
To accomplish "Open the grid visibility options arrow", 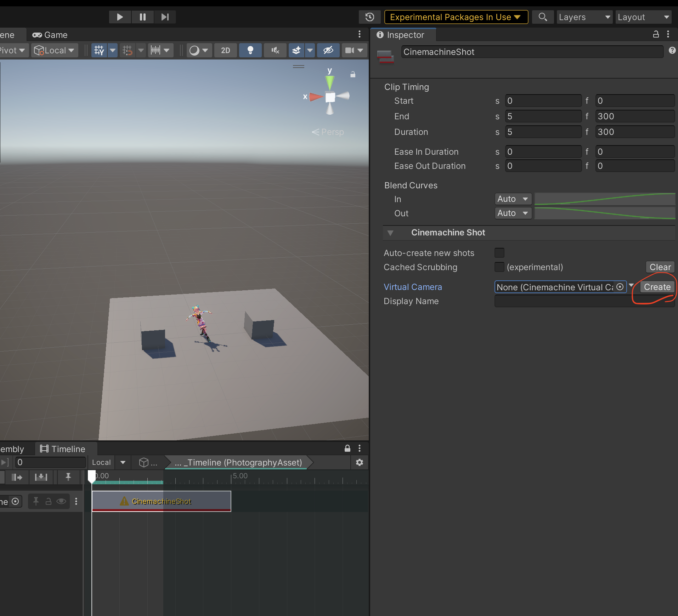I will click(113, 50).
